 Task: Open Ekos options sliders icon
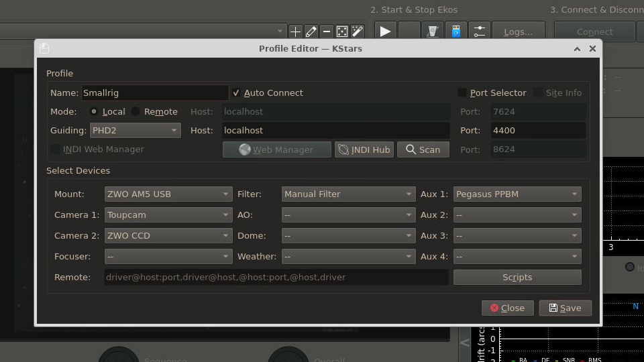tap(479, 32)
